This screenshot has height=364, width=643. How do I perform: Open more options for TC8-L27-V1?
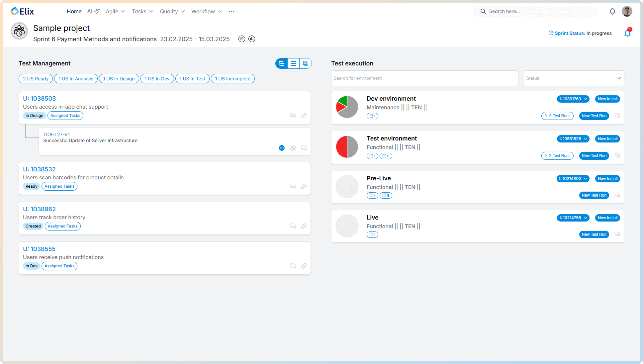282,148
